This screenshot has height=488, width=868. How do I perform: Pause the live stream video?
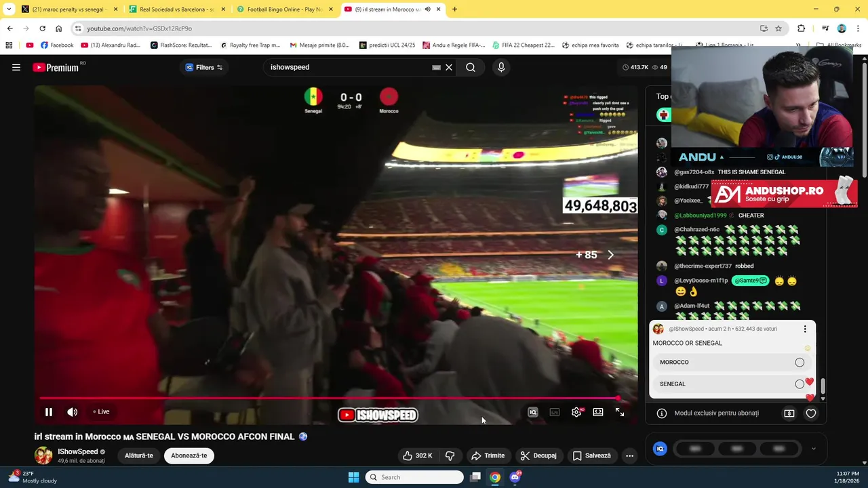49,412
